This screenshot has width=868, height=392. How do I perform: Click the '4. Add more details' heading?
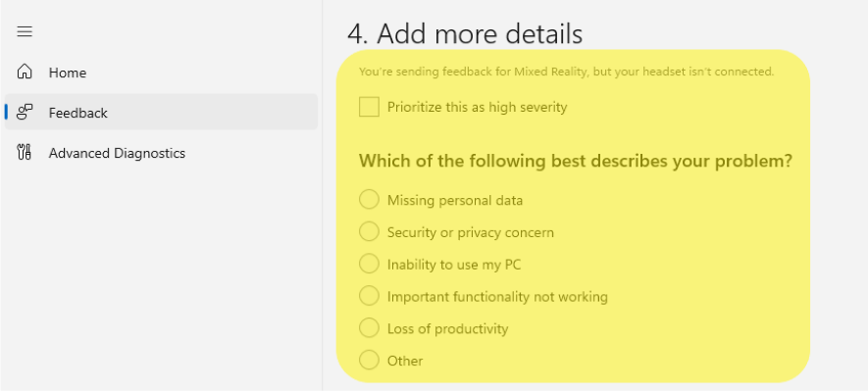tap(465, 33)
